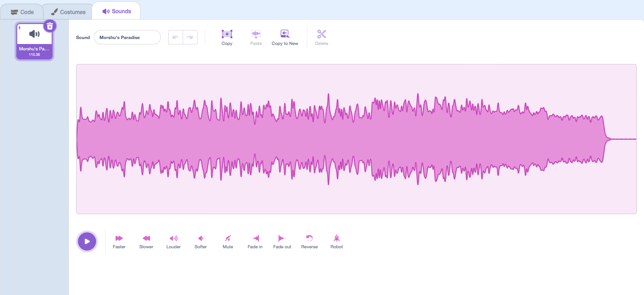Open the Costumes tab
Image resolution: width=644 pixels, height=295 pixels.
click(x=68, y=12)
